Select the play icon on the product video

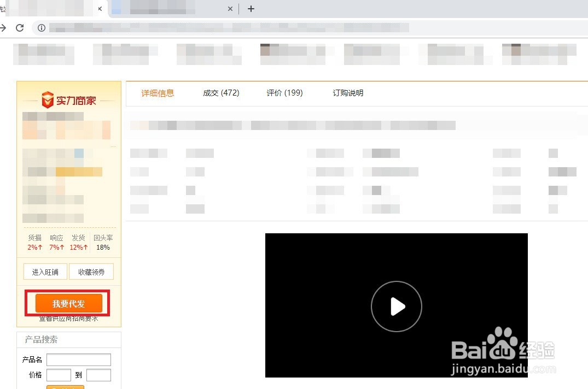click(397, 307)
